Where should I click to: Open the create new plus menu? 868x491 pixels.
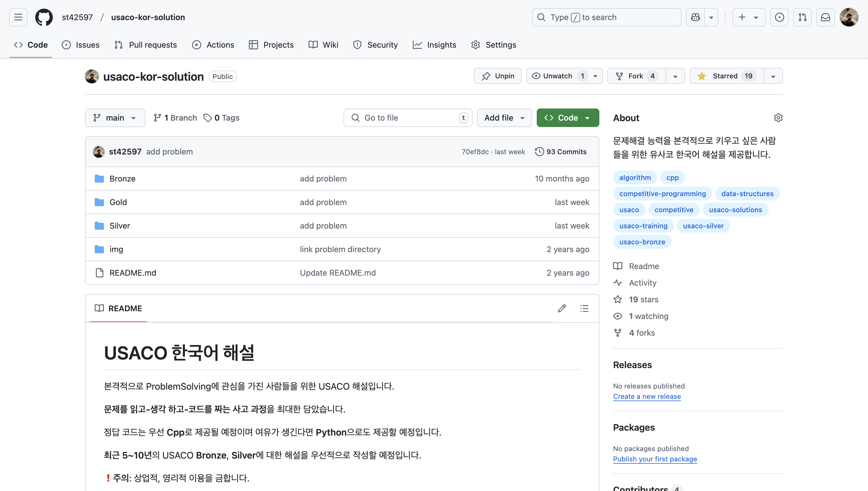749,17
